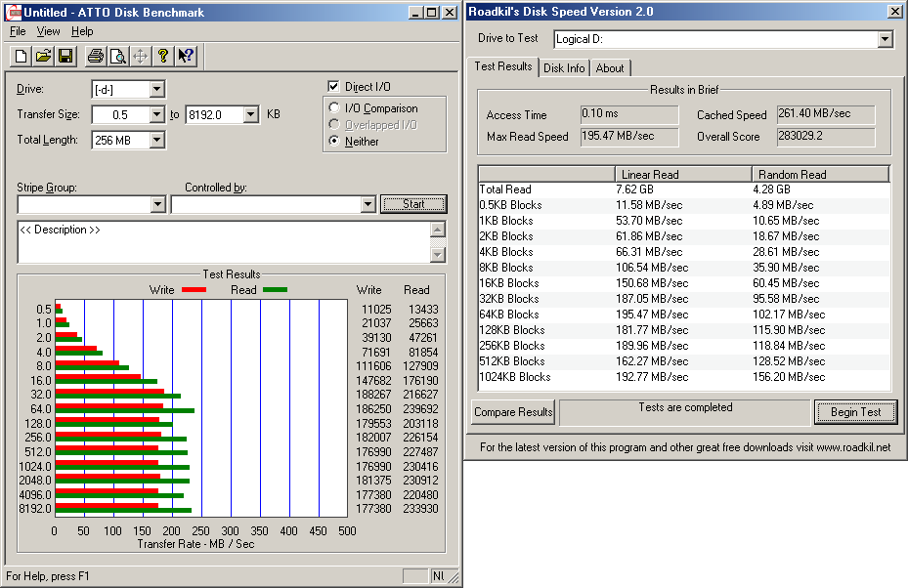The image size is (908, 588).
Task: Uncheck the Direct I/O checkbox
Action: click(x=334, y=87)
